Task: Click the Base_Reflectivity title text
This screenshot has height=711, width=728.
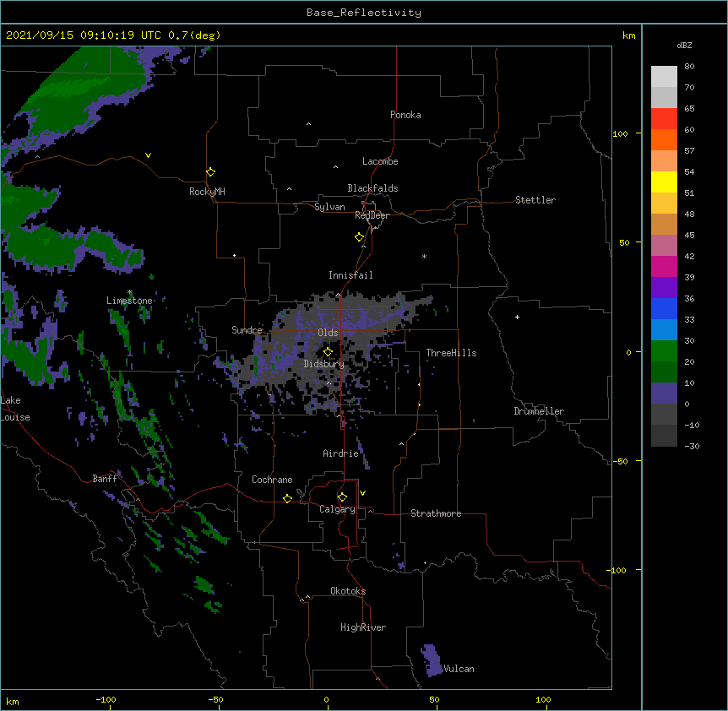Action: coord(364,13)
